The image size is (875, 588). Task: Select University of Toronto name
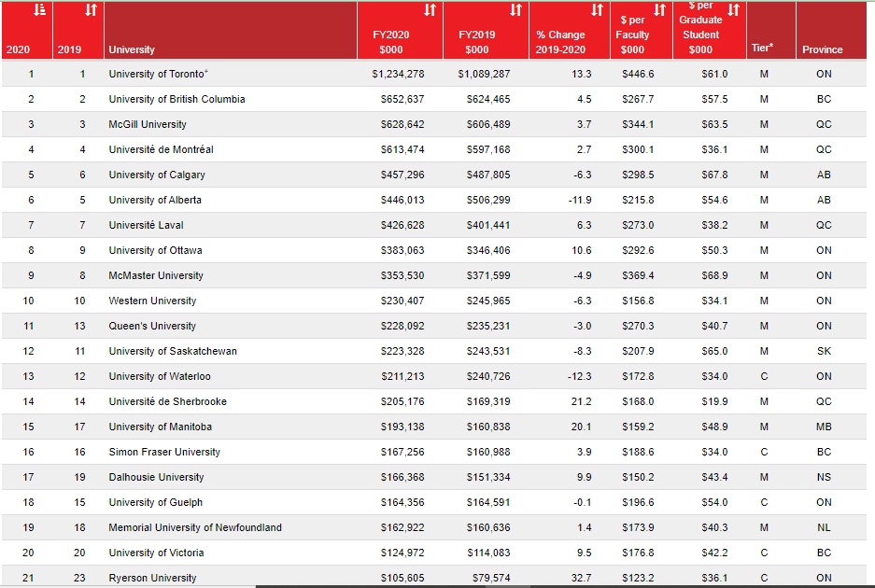click(158, 74)
